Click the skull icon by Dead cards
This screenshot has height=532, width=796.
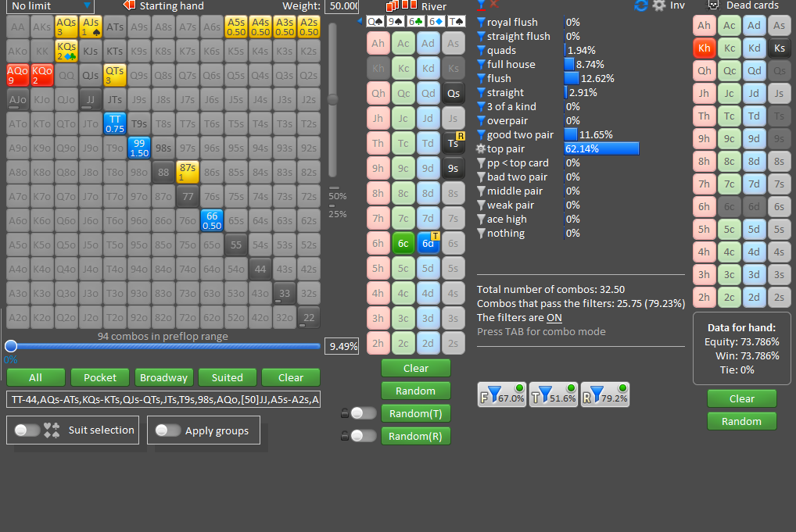[x=714, y=5]
